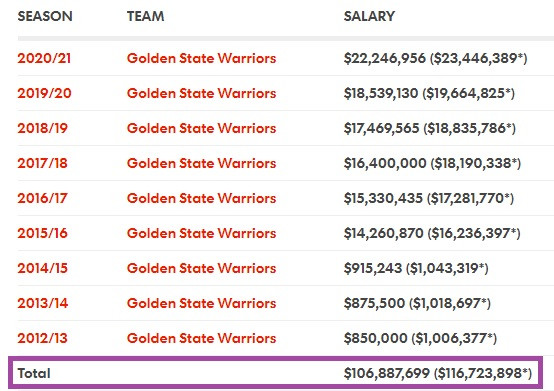Open the 2020/21 season link
The height and width of the screenshot is (391, 554).
tap(44, 58)
